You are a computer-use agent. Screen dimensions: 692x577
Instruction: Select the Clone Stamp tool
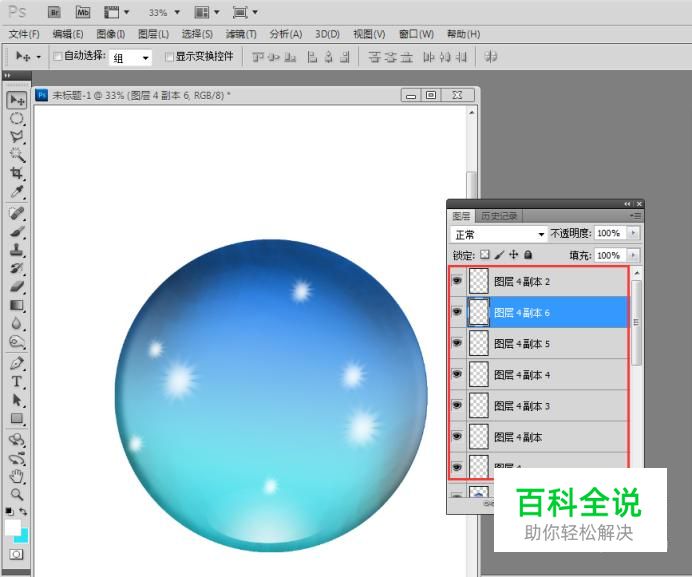tap(17, 249)
